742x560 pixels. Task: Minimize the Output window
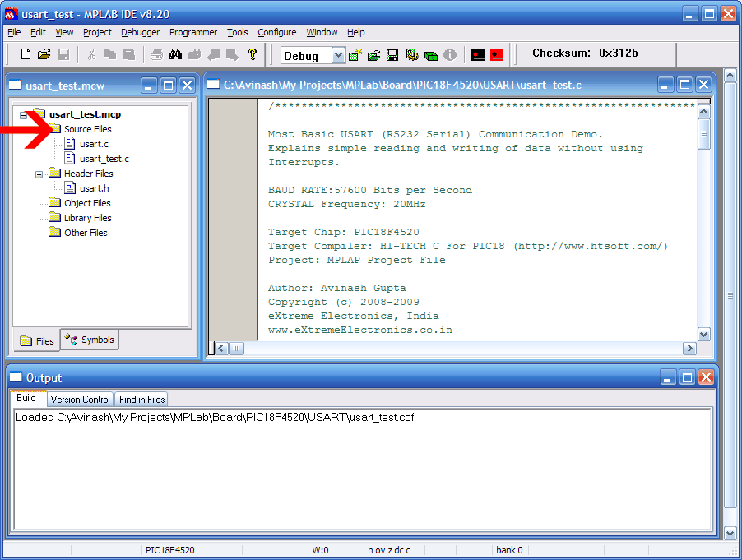pos(668,377)
